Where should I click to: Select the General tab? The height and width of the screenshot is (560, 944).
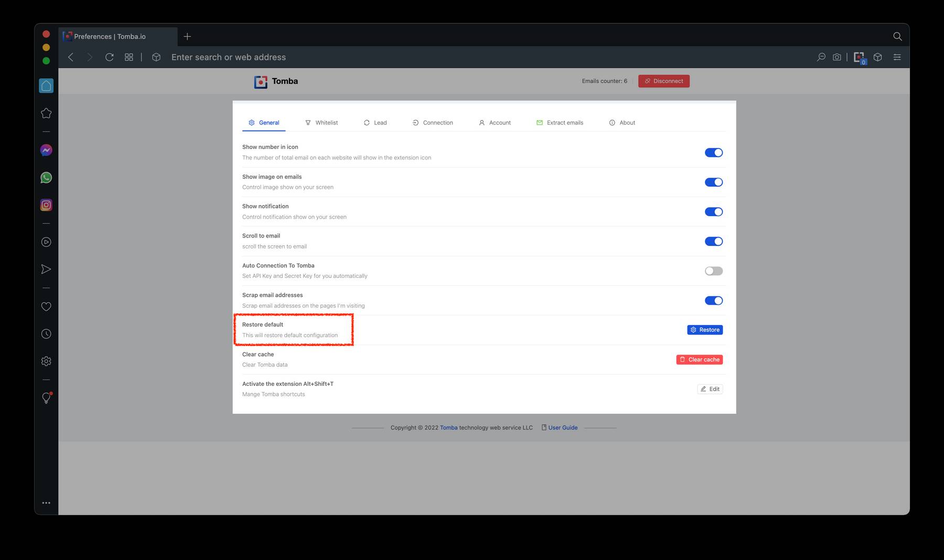pyautogui.click(x=264, y=123)
